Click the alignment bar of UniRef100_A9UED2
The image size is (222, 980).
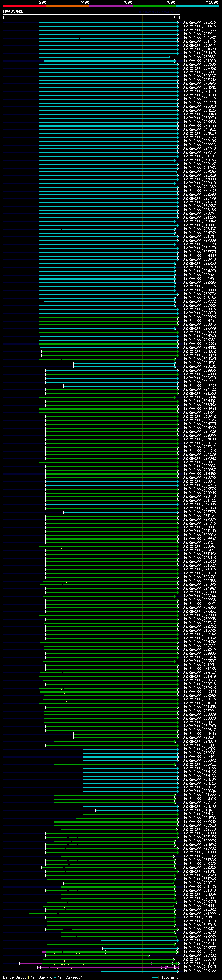coord(125,363)
